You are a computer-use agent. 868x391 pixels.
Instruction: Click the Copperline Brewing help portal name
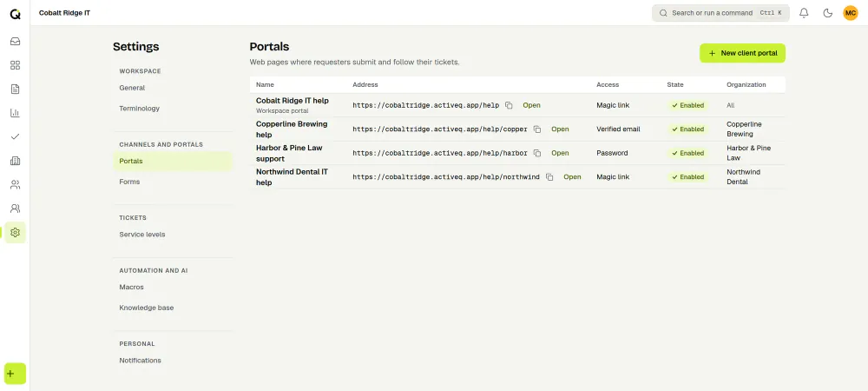292,129
